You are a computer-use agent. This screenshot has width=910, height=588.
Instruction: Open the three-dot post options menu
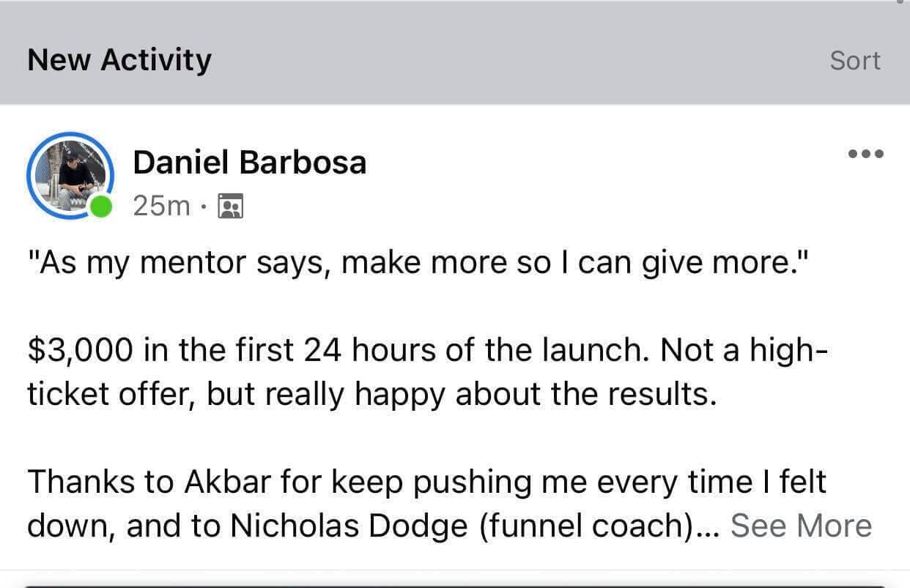865,155
